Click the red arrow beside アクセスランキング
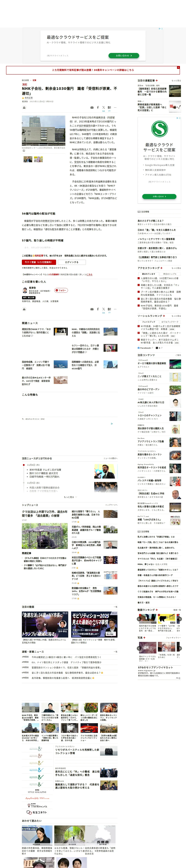The width and height of the screenshot is (186, 868). click(161, 268)
